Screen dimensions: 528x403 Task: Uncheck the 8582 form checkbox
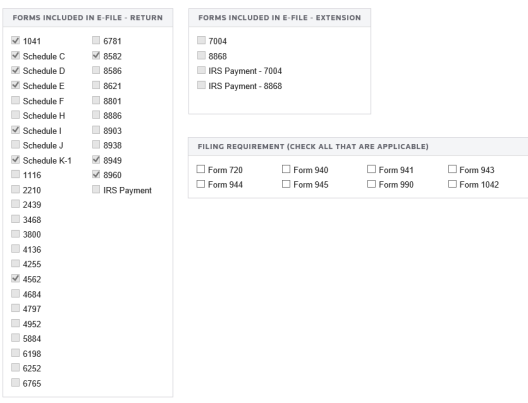[96, 55]
